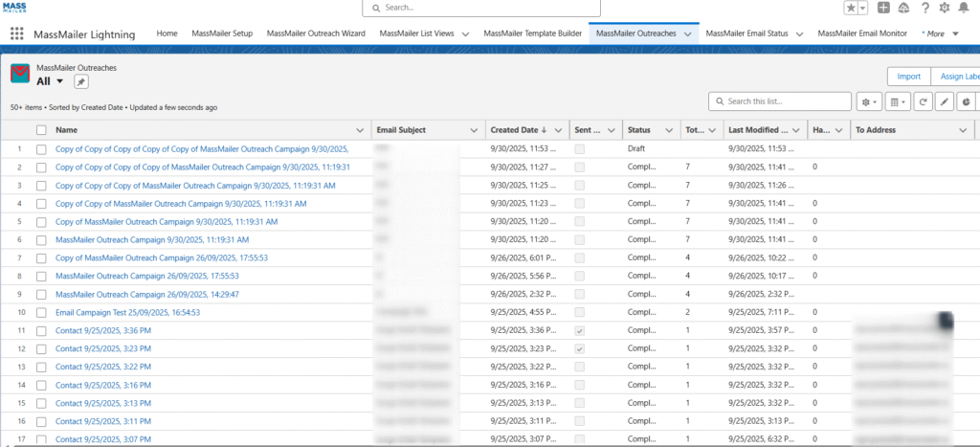Switch to MassMailer Template Builder tab
The image size is (980, 447).
pyautogui.click(x=532, y=34)
